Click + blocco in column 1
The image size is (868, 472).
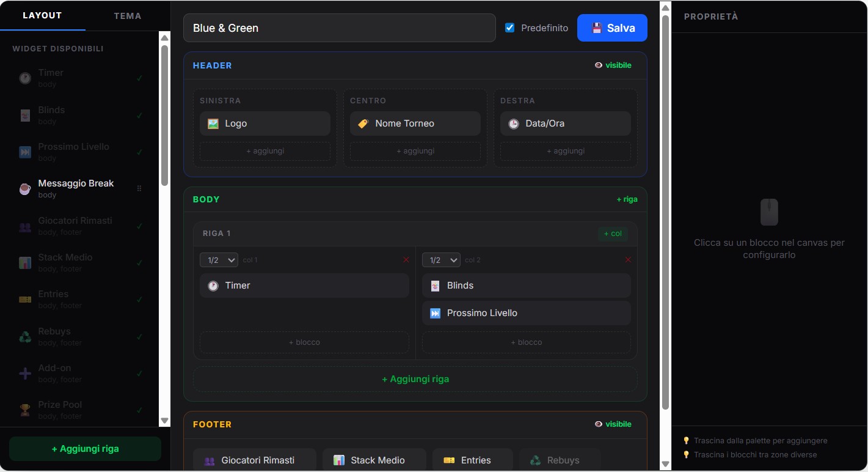pos(304,342)
